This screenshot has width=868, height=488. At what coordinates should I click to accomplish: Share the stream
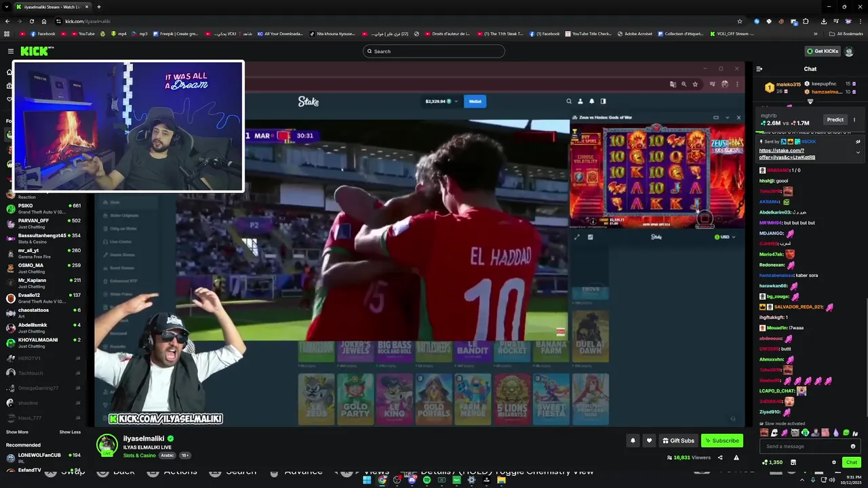[720, 457]
